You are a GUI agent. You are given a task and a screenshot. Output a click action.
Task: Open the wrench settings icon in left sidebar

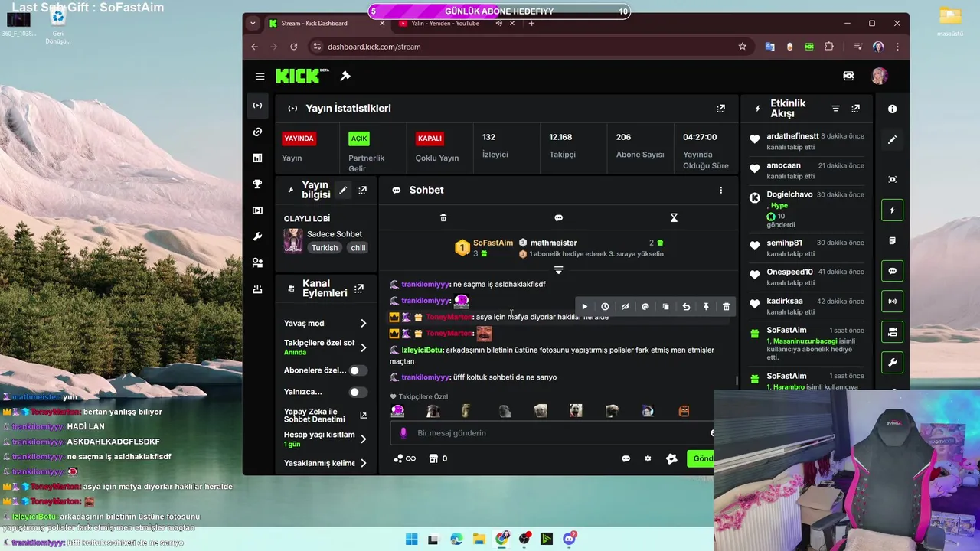258,236
